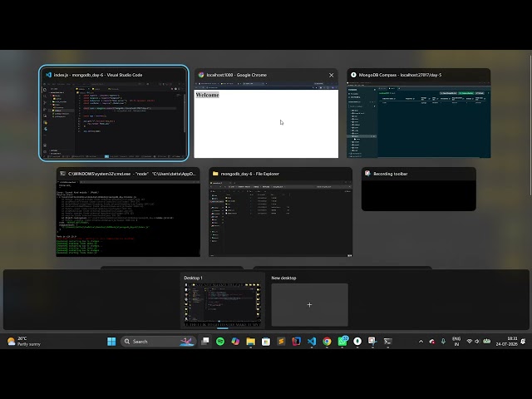Open MongoDB Compass from the taskbar
The image size is (532, 399).
tap(357, 342)
